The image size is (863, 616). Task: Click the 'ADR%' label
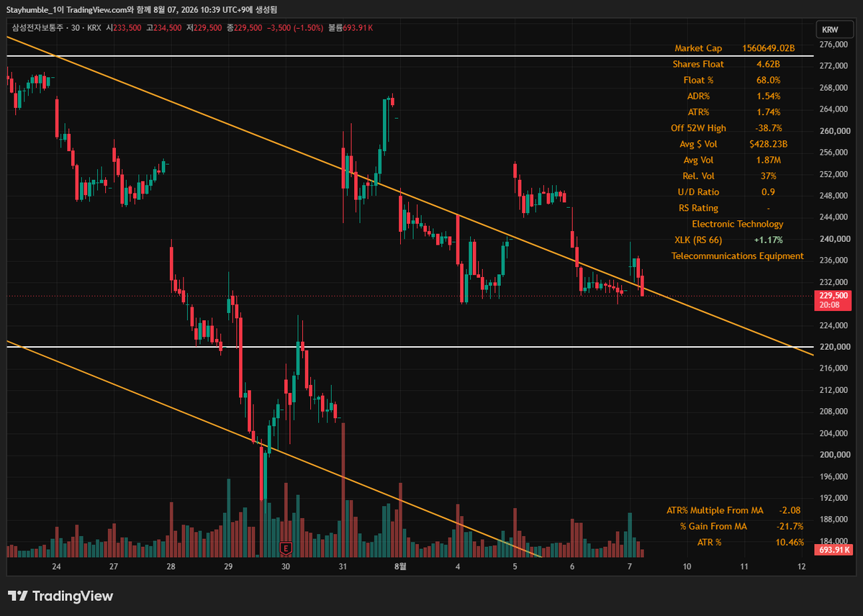(698, 96)
